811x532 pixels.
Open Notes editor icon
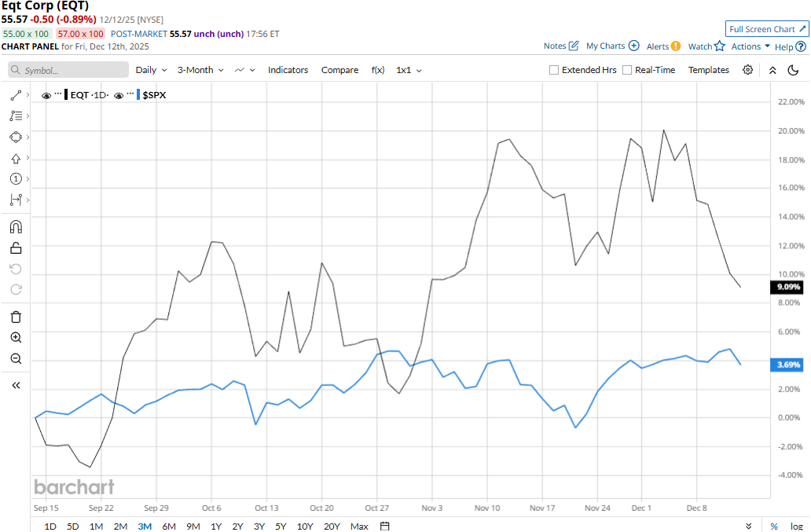(574, 46)
